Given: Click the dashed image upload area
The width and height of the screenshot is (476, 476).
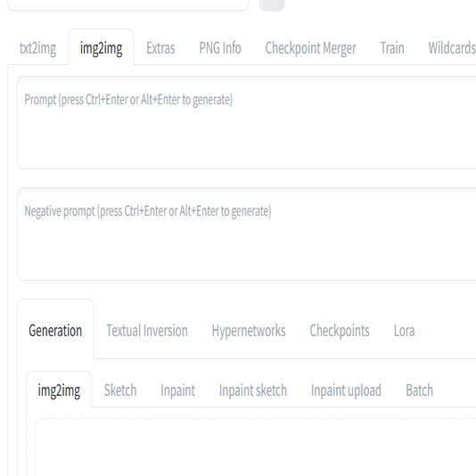Looking at the screenshot, I should (x=256, y=447).
